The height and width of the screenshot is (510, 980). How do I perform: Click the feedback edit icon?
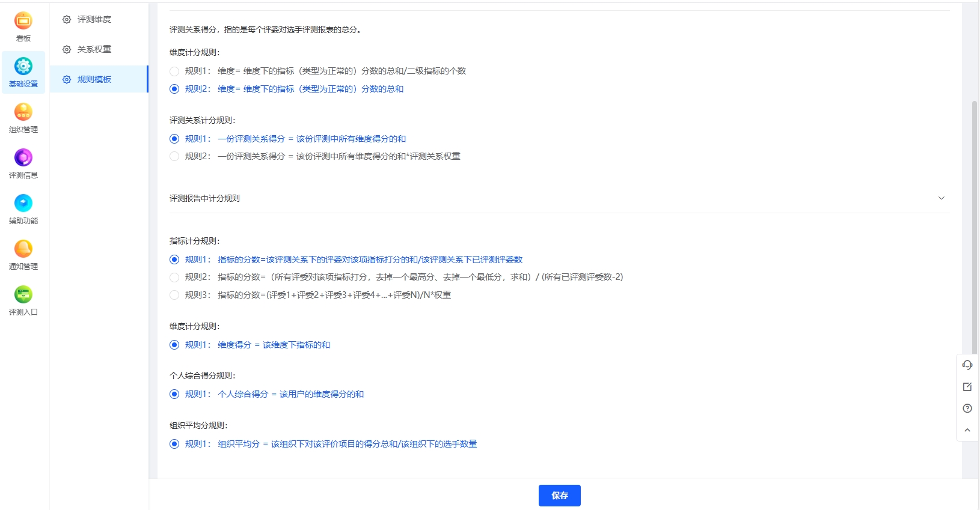(x=967, y=387)
